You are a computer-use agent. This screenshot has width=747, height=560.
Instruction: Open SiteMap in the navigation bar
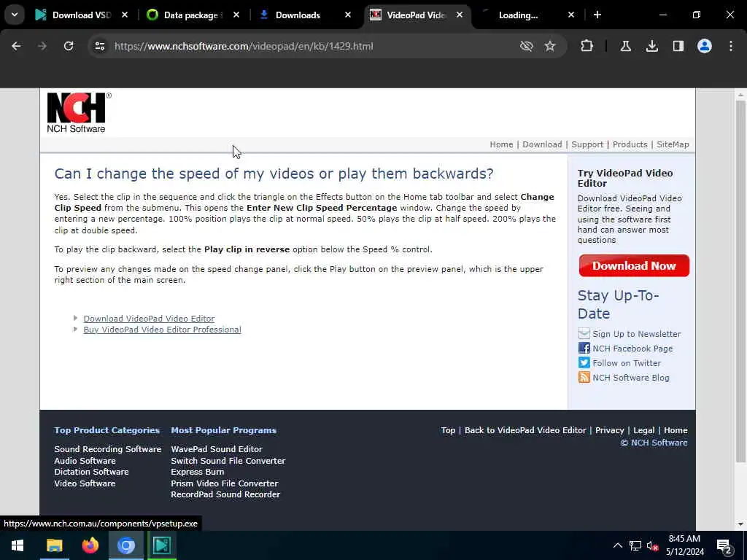tap(673, 144)
